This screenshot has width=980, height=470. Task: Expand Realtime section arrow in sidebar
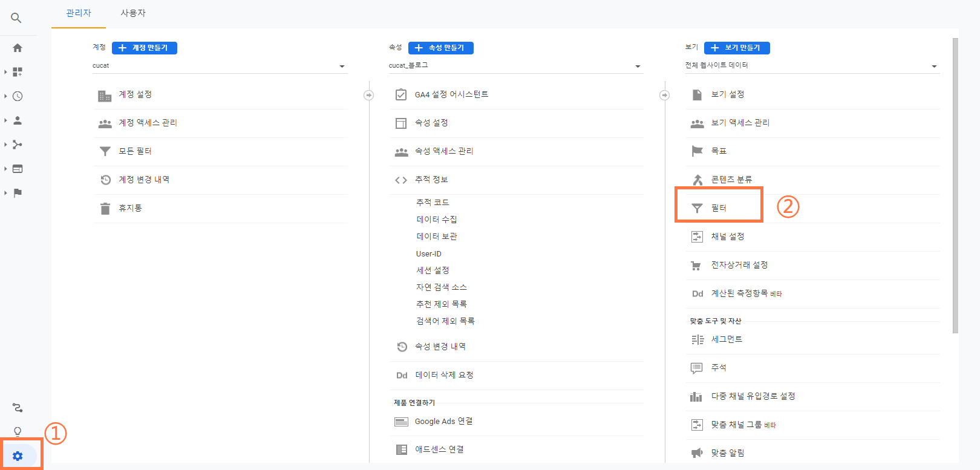point(5,96)
